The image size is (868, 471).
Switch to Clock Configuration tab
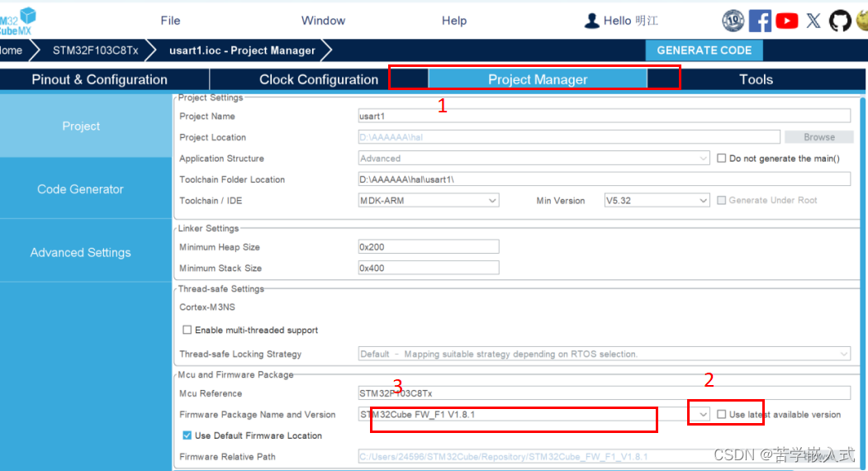tap(319, 79)
